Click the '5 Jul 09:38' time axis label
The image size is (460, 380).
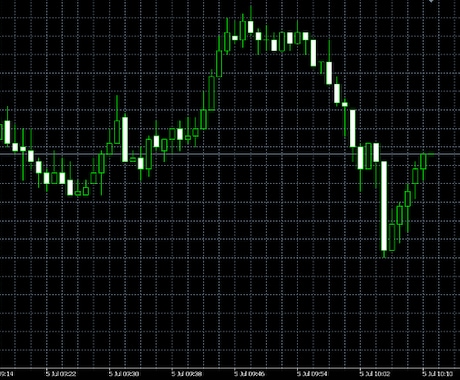pyautogui.click(x=187, y=374)
